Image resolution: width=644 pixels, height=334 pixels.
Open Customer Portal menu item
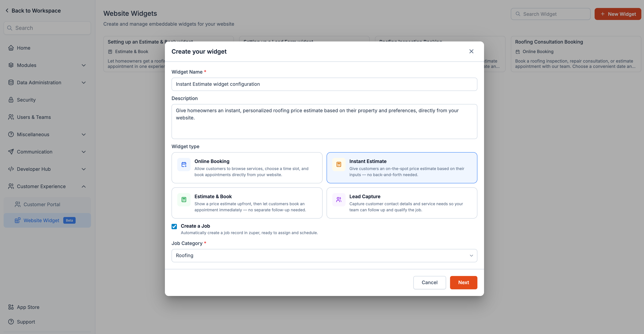[47, 204]
